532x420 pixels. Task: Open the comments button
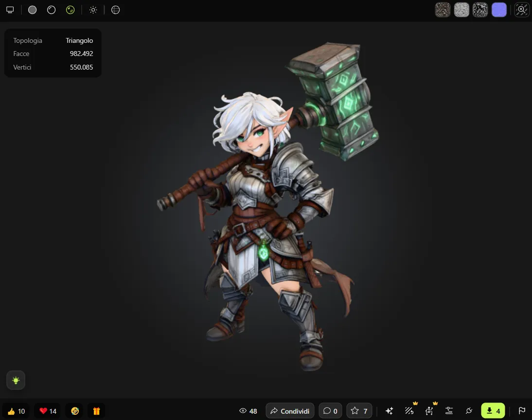330,411
